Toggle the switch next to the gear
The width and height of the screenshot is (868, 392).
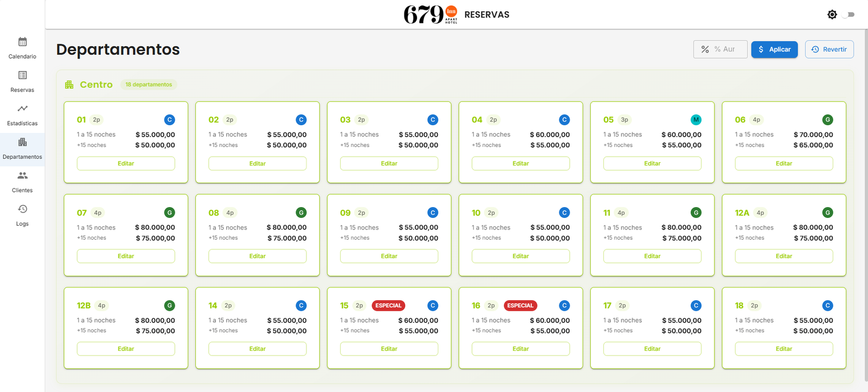pyautogui.click(x=849, y=15)
